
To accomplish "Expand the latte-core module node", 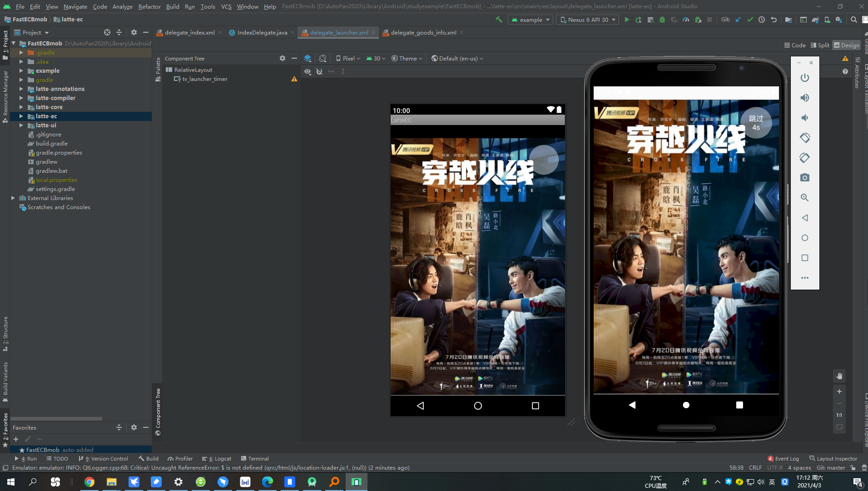I will [21, 107].
